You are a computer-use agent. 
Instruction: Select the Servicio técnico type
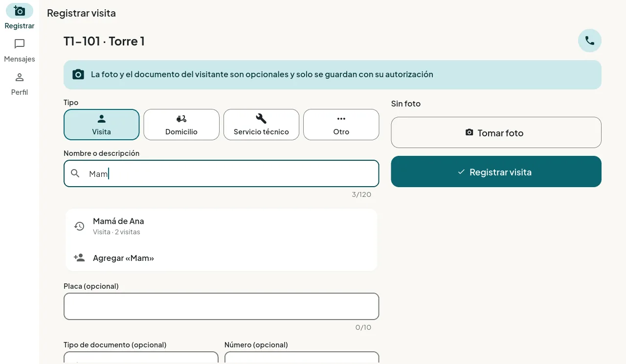[261, 125]
